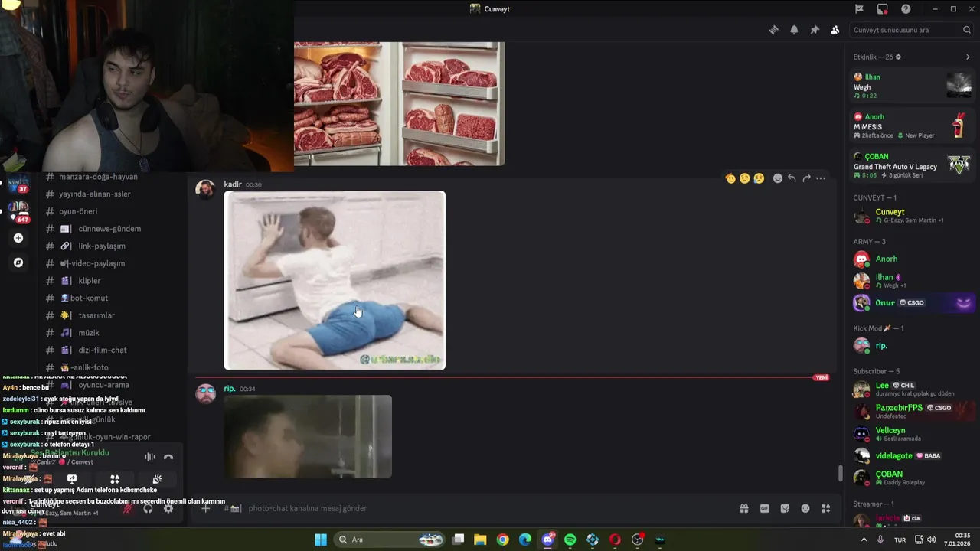
Task: Open add reaction picker on kadir's message
Action: pyautogui.click(x=778, y=178)
